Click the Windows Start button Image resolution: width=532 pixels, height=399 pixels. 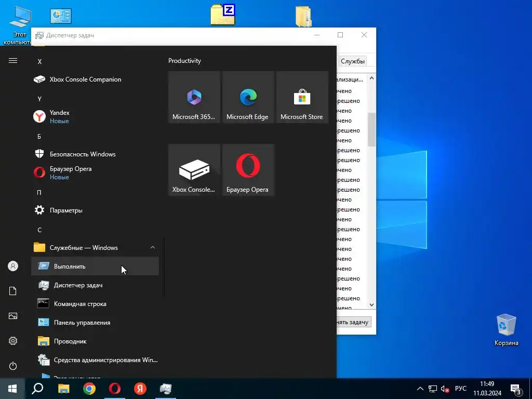(x=12, y=389)
